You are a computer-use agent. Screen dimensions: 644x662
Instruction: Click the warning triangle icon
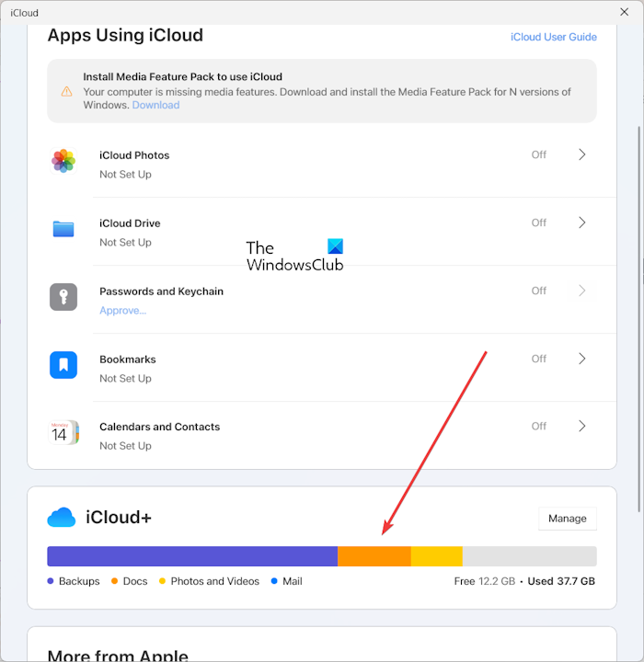click(x=66, y=91)
